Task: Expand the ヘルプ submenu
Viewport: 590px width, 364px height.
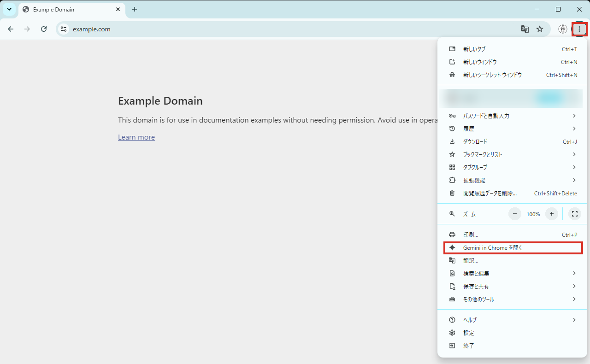Action: (x=513, y=320)
